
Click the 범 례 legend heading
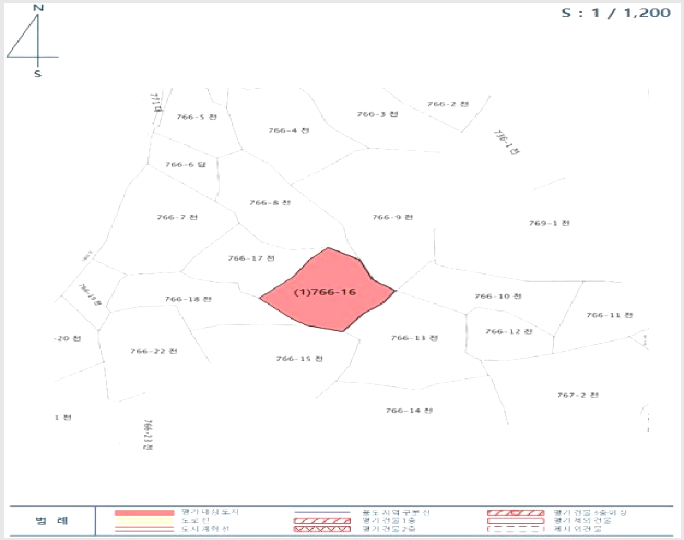click(51, 520)
